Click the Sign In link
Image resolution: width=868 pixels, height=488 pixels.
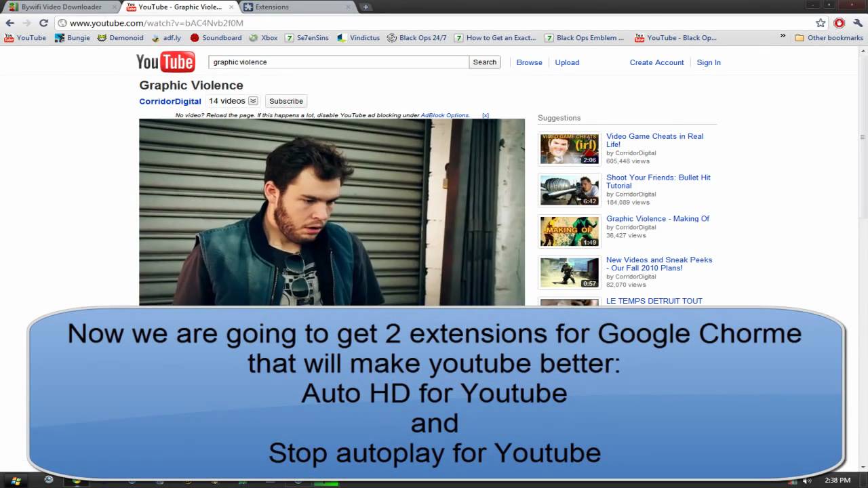click(709, 62)
